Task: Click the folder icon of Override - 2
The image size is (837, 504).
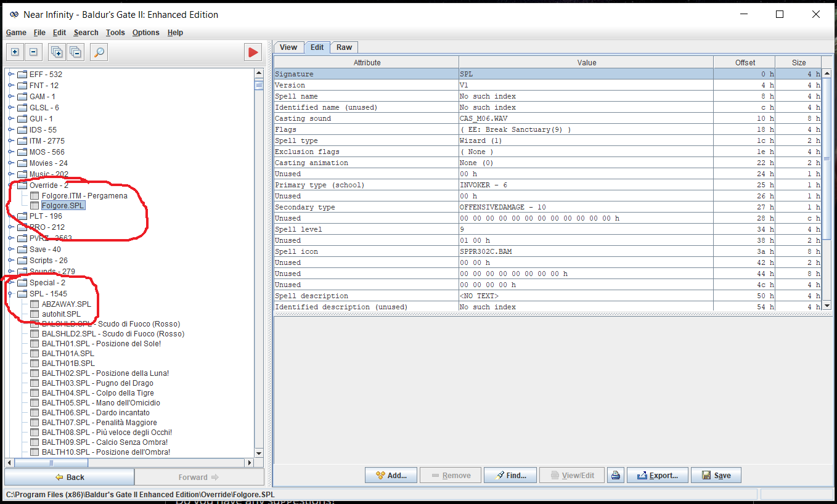Action: point(22,185)
